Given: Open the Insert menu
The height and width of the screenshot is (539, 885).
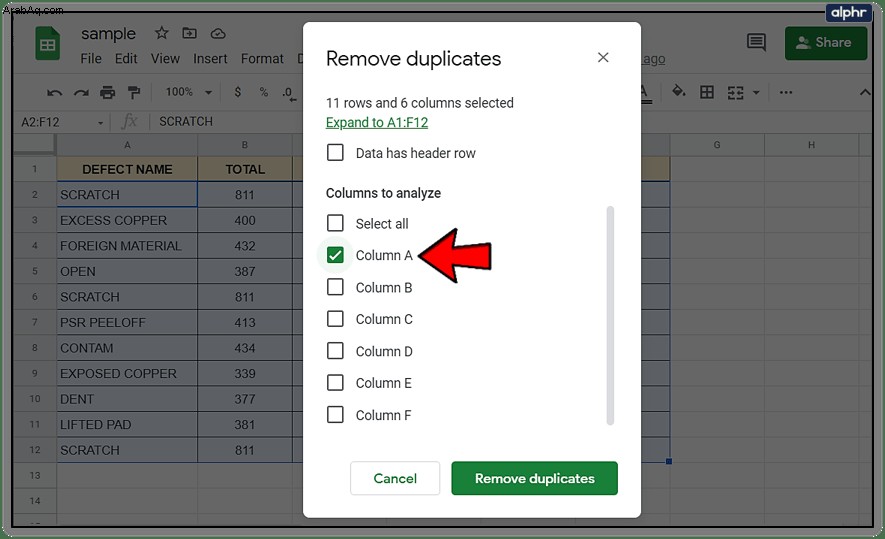Looking at the screenshot, I should pyautogui.click(x=210, y=59).
